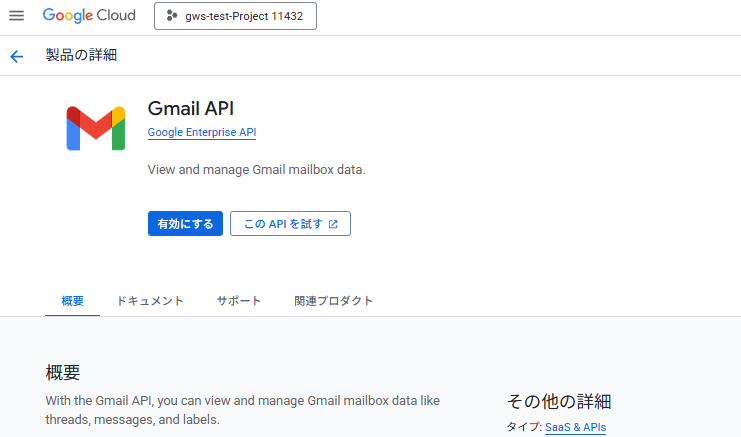Viewport: 741px width, 437px height.
Task: Open the gws-test-Project 11432 project selector
Action: 235,17
